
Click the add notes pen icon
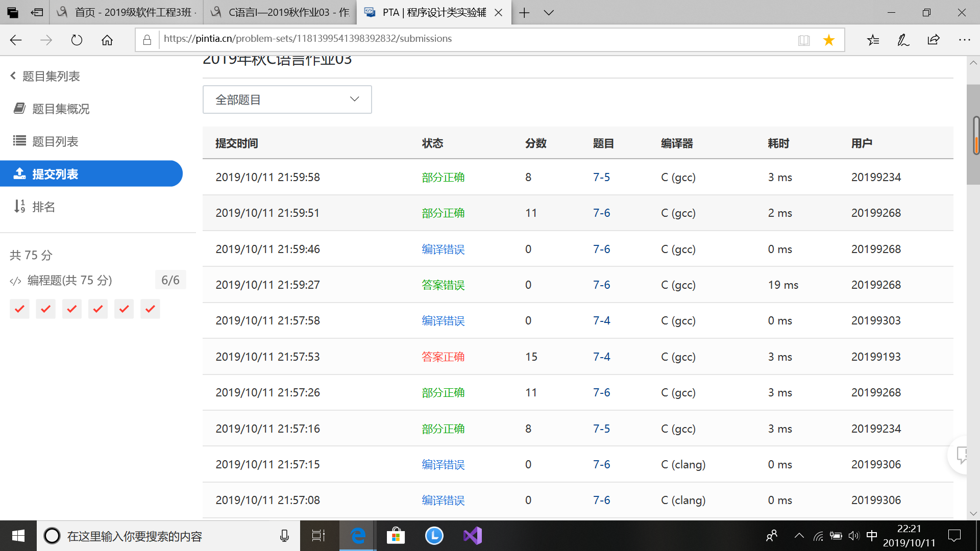903,40
